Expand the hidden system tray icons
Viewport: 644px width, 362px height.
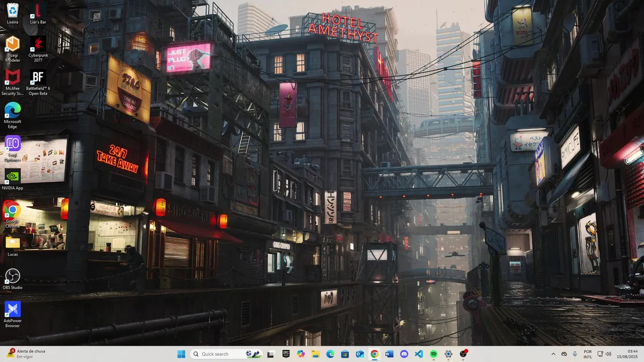tap(553, 354)
